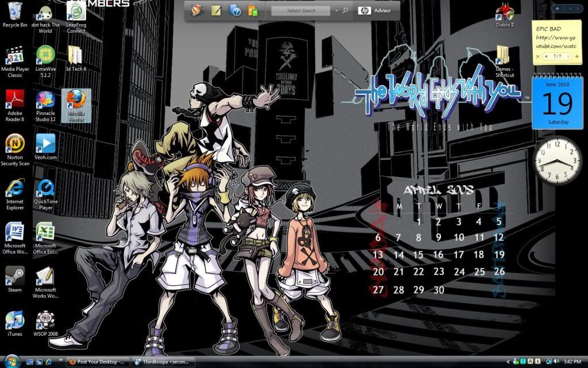Click the network connection tray icon
Screen dimensions: 588x368
coord(549,362)
